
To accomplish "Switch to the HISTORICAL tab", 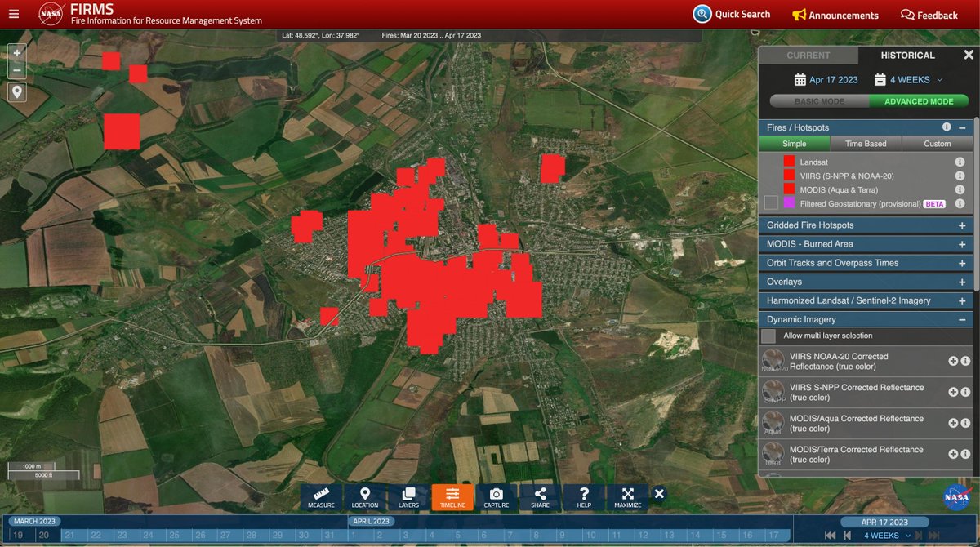I will [907, 56].
